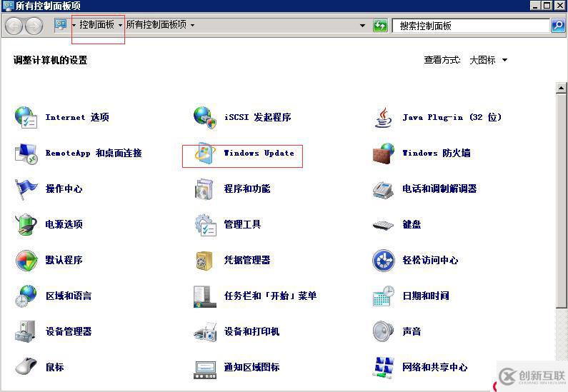Open the 任务栏和「开始」菜单 icon

(204, 296)
